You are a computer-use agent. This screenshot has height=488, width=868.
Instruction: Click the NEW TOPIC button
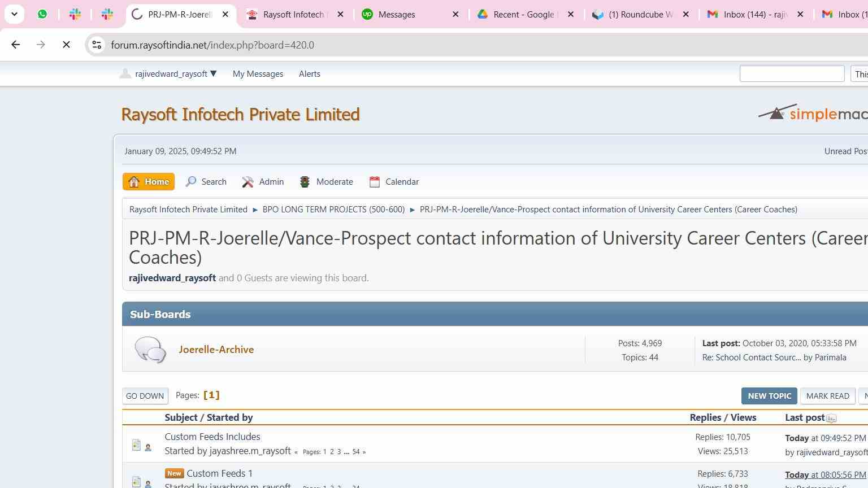point(769,396)
